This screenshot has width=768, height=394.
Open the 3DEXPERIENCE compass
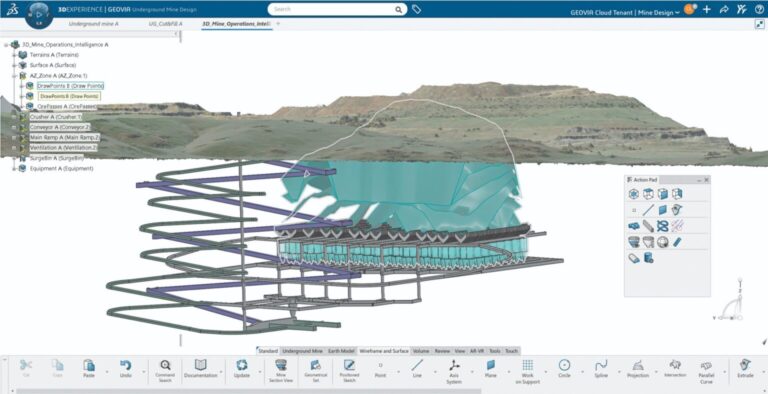coord(39,15)
